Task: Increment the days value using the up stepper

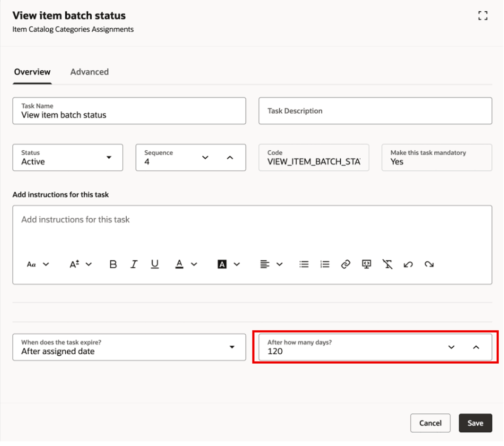Action: coord(476,347)
